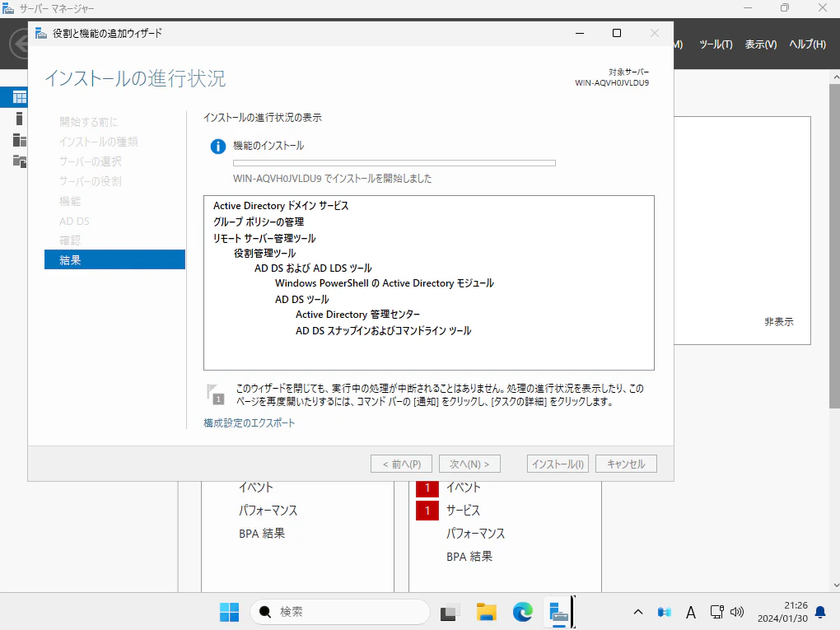Open the 表示(V) menu
This screenshot has height=630, width=840.
[761, 44]
